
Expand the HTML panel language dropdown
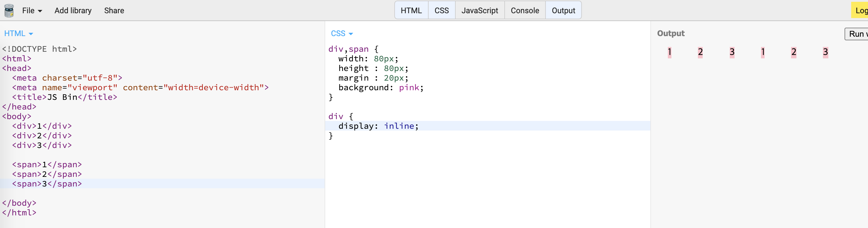point(19,33)
